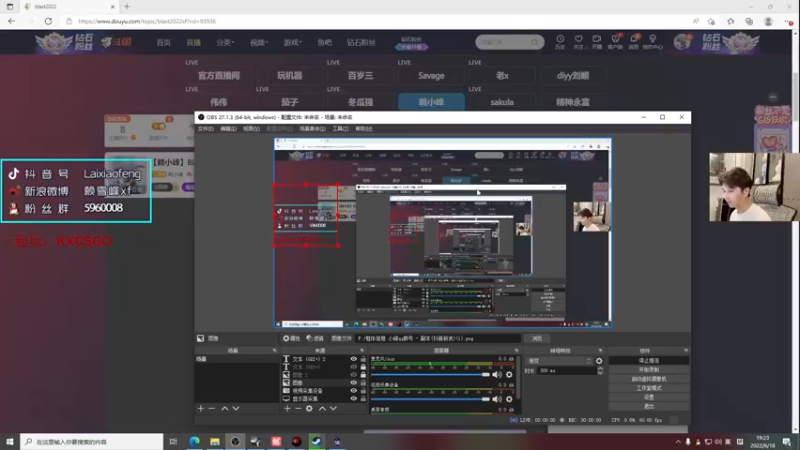This screenshot has width=800, height=450.
Task: Click 启动虚拟摄像机 button
Action: click(648, 379)
